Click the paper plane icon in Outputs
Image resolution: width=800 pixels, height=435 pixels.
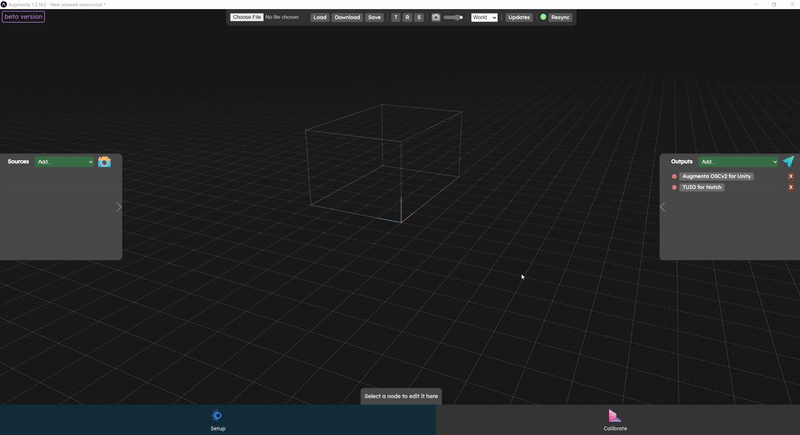[x=788, y=162]
